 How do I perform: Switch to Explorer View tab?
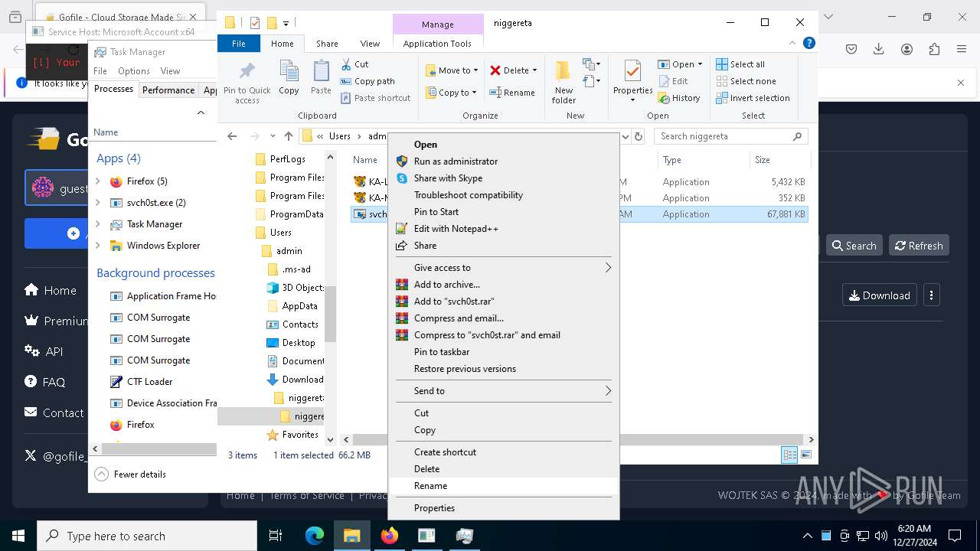tap(370, 44)
